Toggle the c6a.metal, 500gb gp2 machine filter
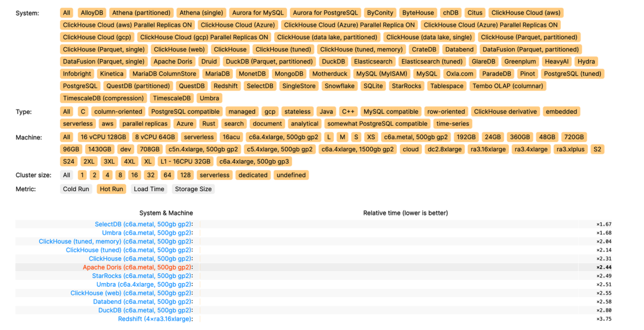 tap(416, 137)
